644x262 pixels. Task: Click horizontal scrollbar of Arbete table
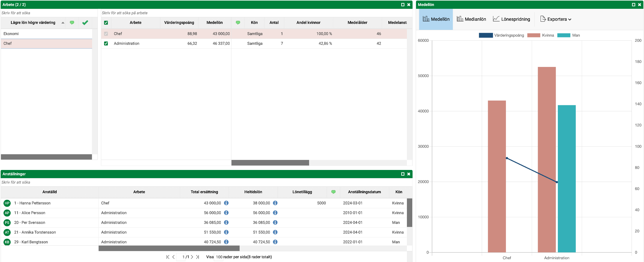[270, 163]
